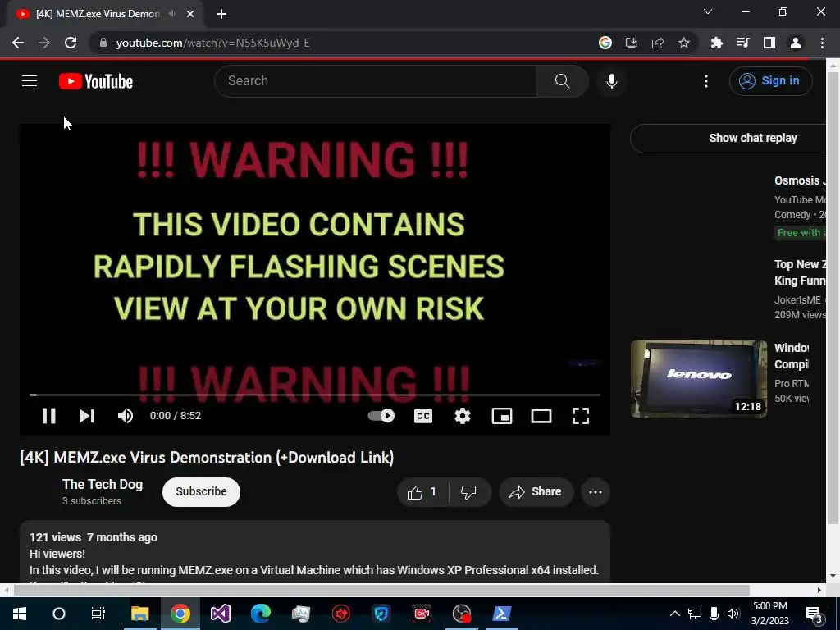Open the YouTube guide hamburger menu
The width and height of the screenshot is (840, 630).
pos(30,81)
